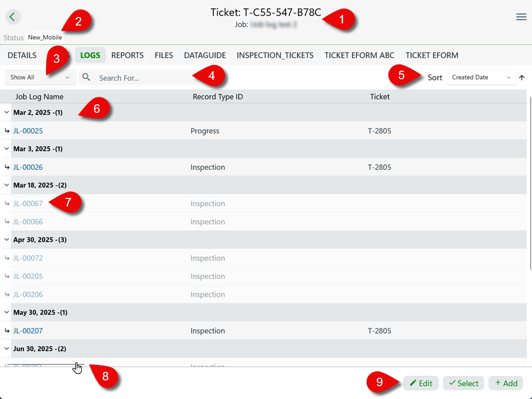Click the vertical scrollbar of the log list
This screenshot has width=532, height=399.
point(530,183)
